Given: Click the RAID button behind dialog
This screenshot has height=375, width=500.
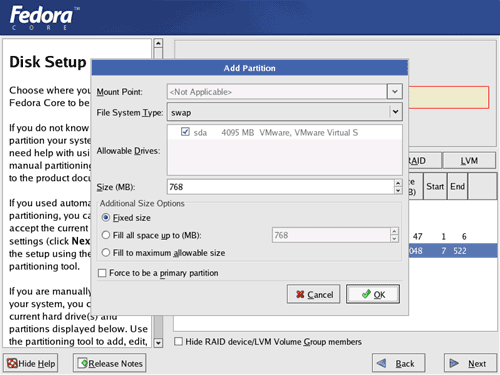Looking at the screenshot, I should pyautogui.click(x=425, y=161).
